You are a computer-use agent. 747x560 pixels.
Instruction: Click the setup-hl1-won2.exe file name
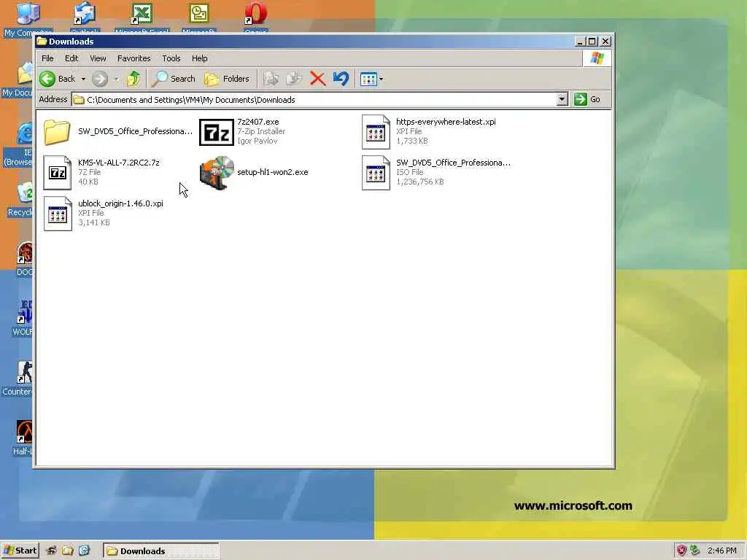pyautogui.click(x=273, y=172)
